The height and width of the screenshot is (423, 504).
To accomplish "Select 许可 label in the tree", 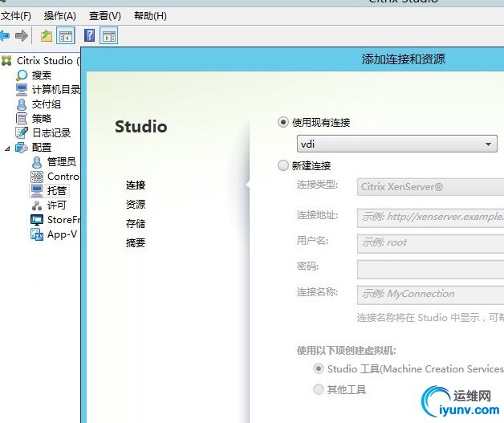I will click(57, 205).
